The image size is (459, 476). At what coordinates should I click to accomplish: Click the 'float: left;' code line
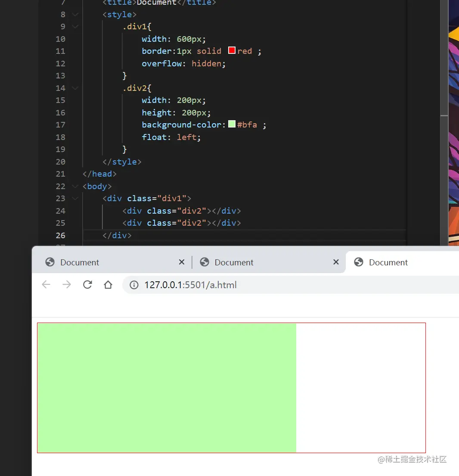pos(171,137)
